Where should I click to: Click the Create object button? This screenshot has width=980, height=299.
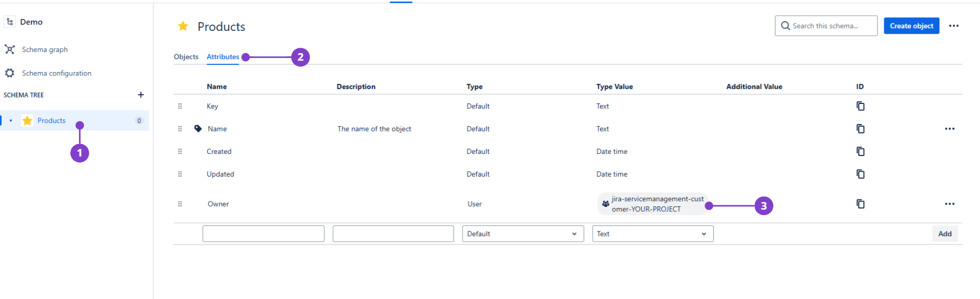(911, 25)
